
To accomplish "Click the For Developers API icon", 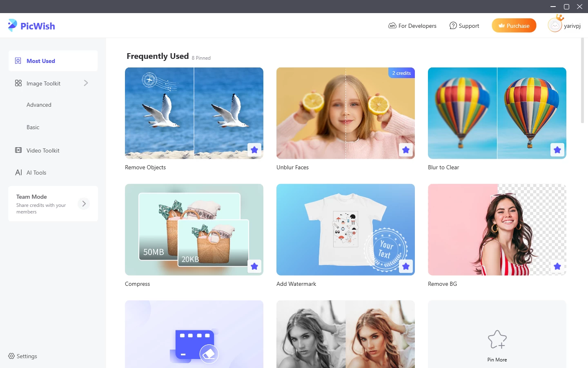I will point(392,26).
